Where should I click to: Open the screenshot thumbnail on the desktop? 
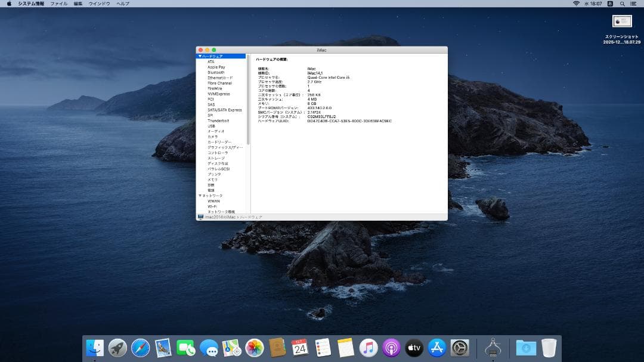pos(622,21)
